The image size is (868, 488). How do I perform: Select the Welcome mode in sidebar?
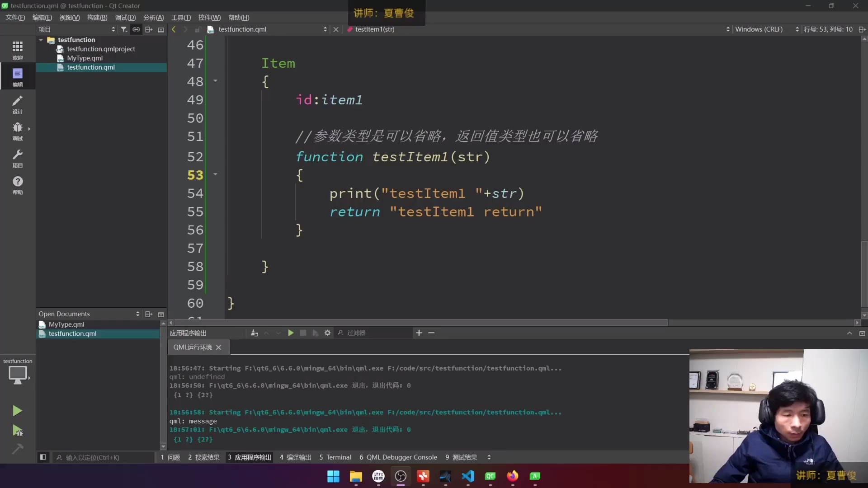pos(17,49)
